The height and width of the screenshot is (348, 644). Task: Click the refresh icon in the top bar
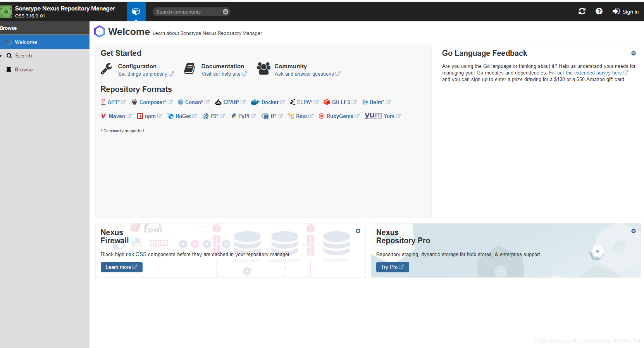pyautogui.click(x=582, y=11)
